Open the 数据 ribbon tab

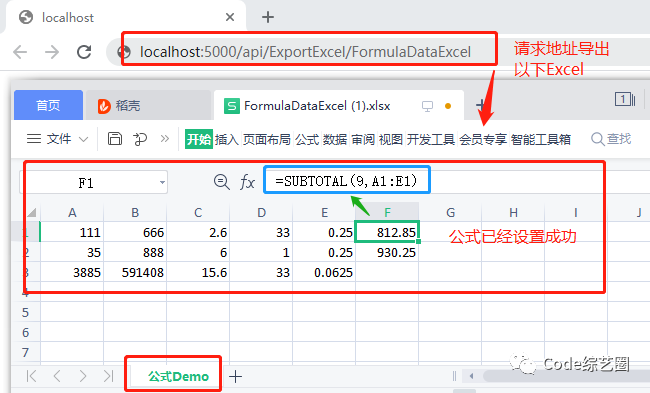335,139
